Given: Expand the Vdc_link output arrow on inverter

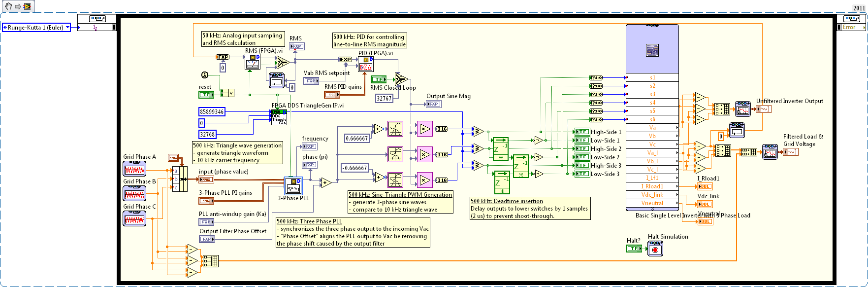Looking at the screenshot, I should pos(677,195).
